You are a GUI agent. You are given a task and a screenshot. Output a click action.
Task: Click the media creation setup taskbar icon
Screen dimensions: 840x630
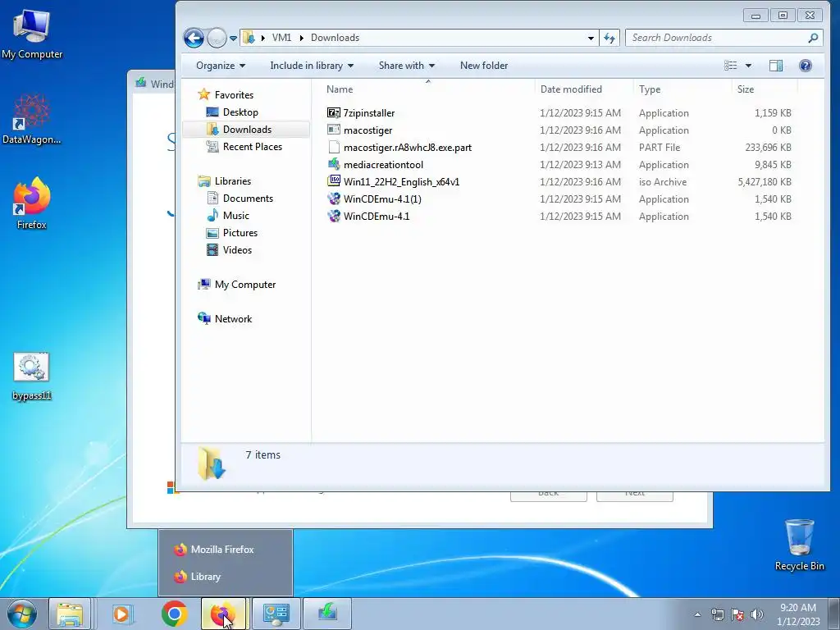pos(327,614)
